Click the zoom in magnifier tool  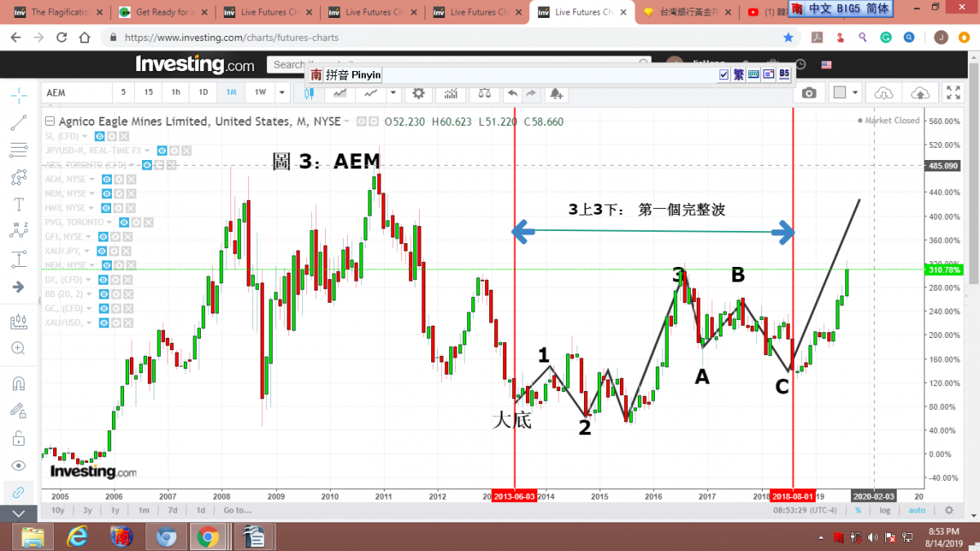(18, 349)
